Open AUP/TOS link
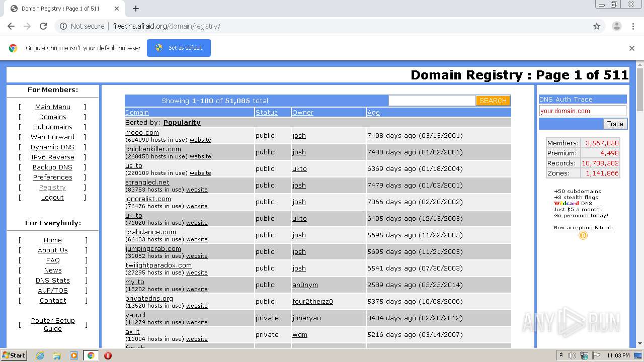 pyautogui.click(x=52, y=290)
